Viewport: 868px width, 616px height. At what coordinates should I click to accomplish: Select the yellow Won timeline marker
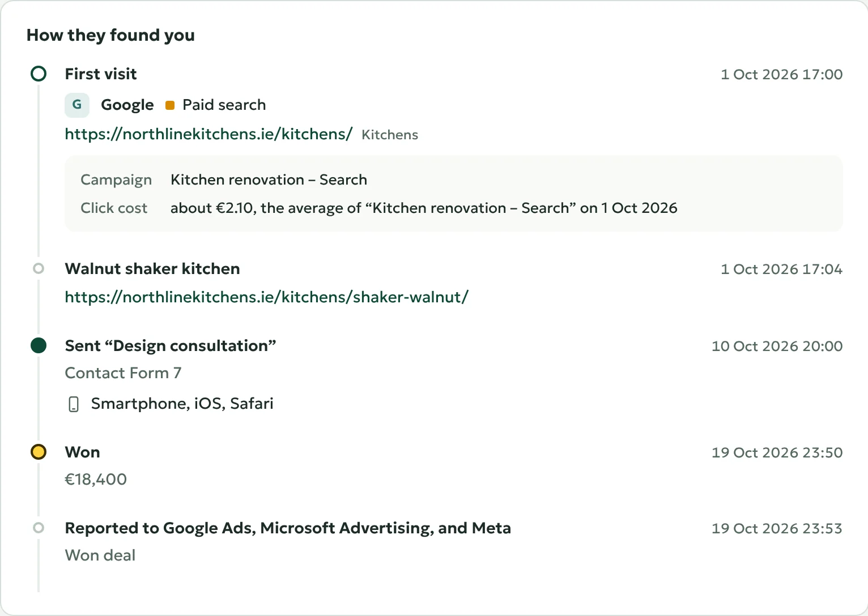click(x=39, y=452)
